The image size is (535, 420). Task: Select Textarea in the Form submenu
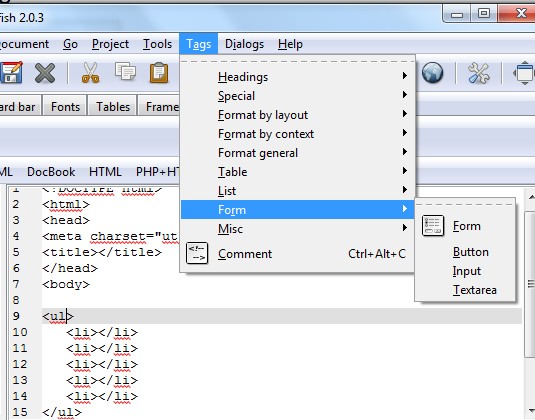coord(475,290)
